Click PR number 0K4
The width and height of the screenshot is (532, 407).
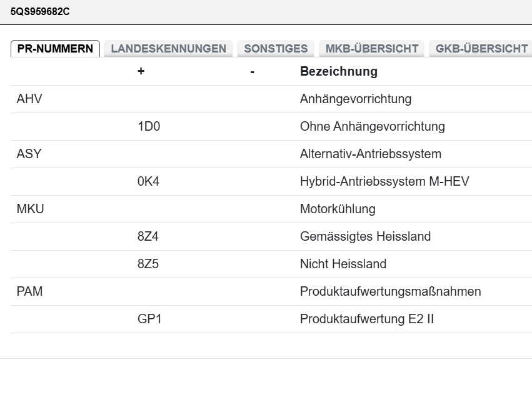pos(149,181)
